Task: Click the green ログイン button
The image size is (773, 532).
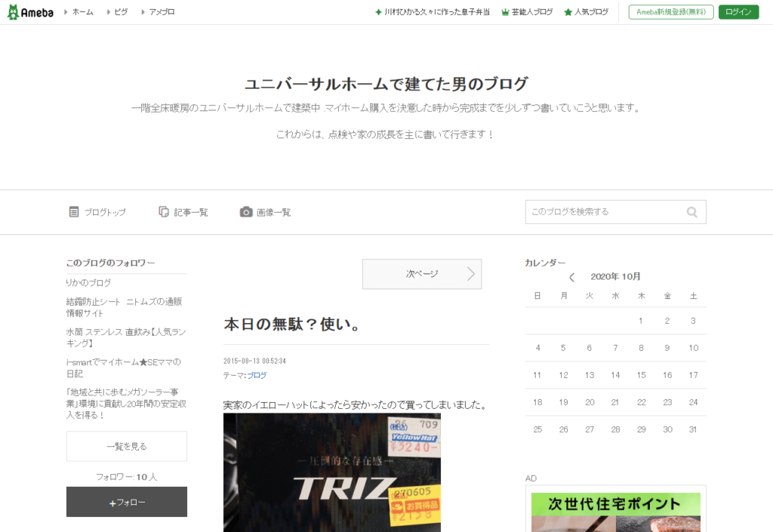Action: [738, 12]
